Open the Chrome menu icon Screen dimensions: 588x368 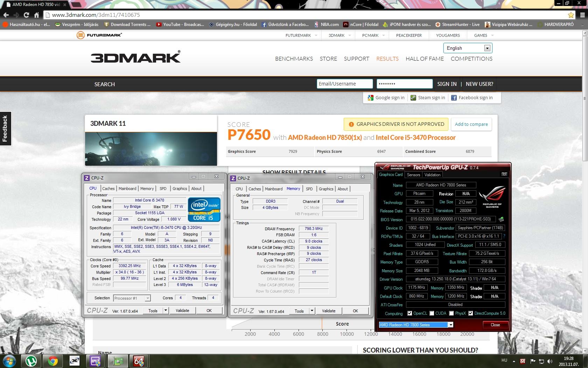pos(582,15)
